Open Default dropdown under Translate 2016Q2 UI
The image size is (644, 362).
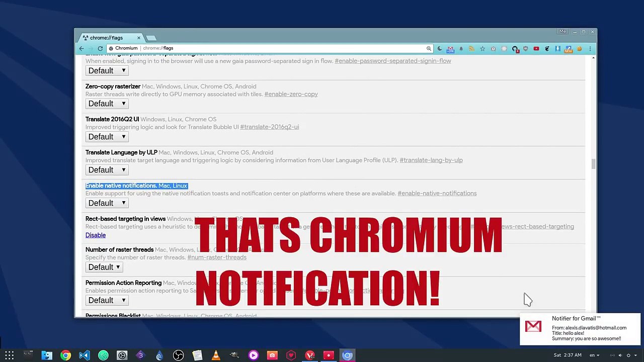(107, 137)
